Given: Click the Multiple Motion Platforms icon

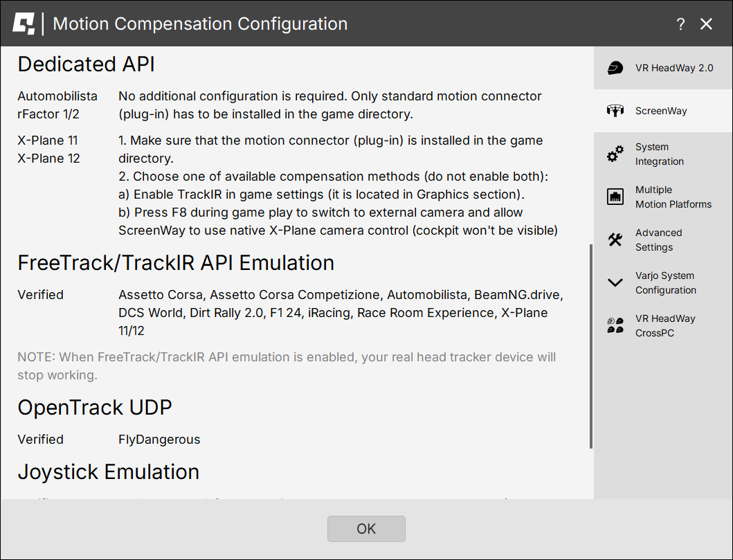Looking at the screenshot, I should tap(615, 197).
